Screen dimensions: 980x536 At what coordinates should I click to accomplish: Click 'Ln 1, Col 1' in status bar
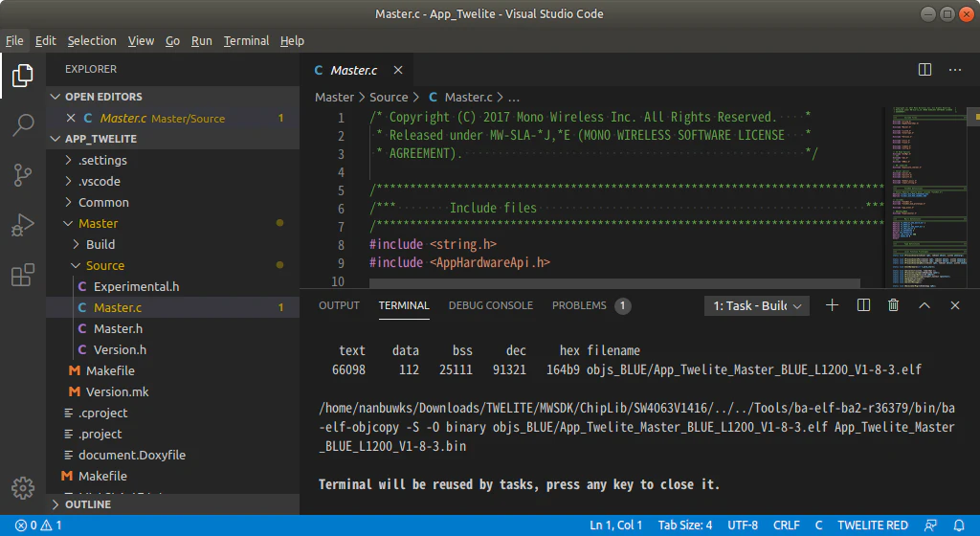pos(615,525)
